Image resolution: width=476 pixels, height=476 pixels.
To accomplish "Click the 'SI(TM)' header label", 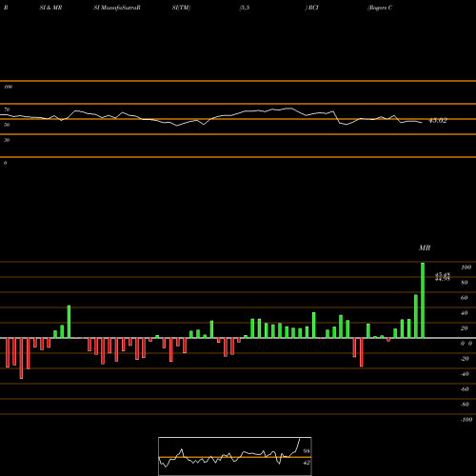I will [x=181, y=8].
